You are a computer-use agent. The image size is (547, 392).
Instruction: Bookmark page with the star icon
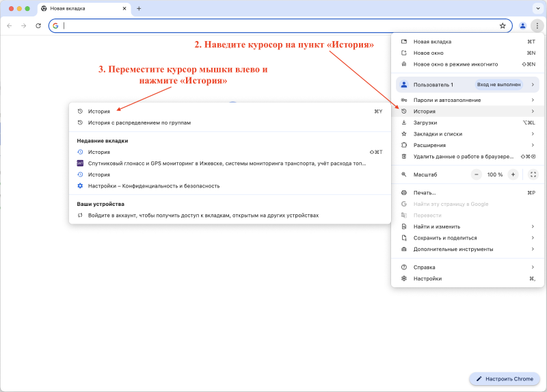click(503, 26)
